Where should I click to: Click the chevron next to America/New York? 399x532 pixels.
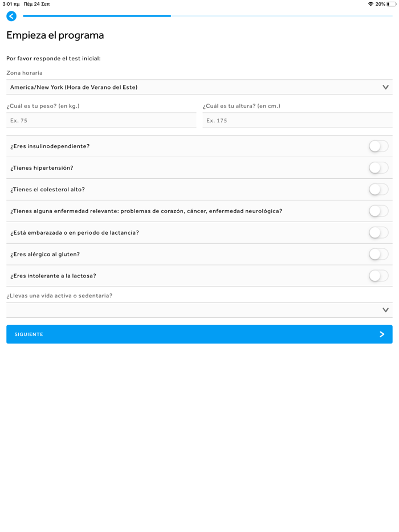pos(385,87)
